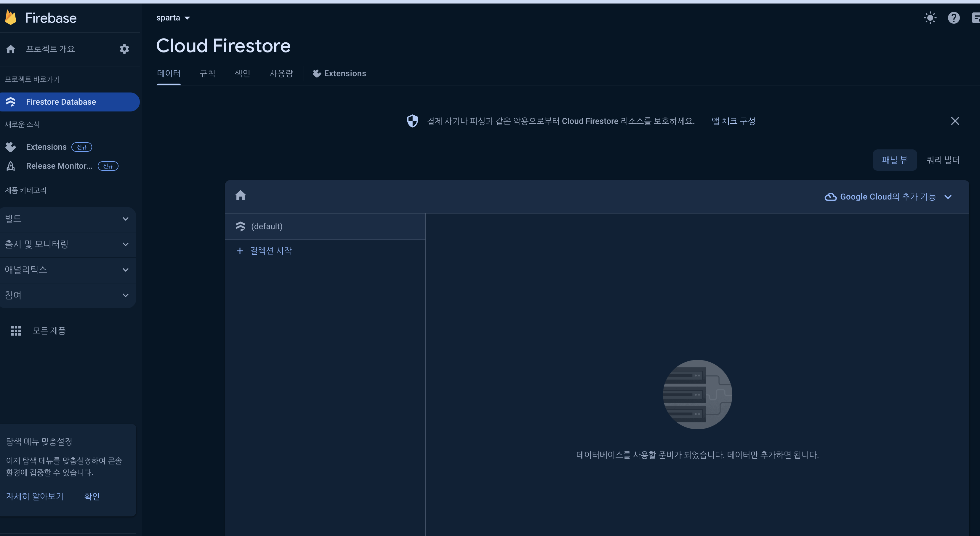The height and width of the screenshot is (536, 980).
Task: Toggle light theme sun icon
Action: click(x=930, y=18)
